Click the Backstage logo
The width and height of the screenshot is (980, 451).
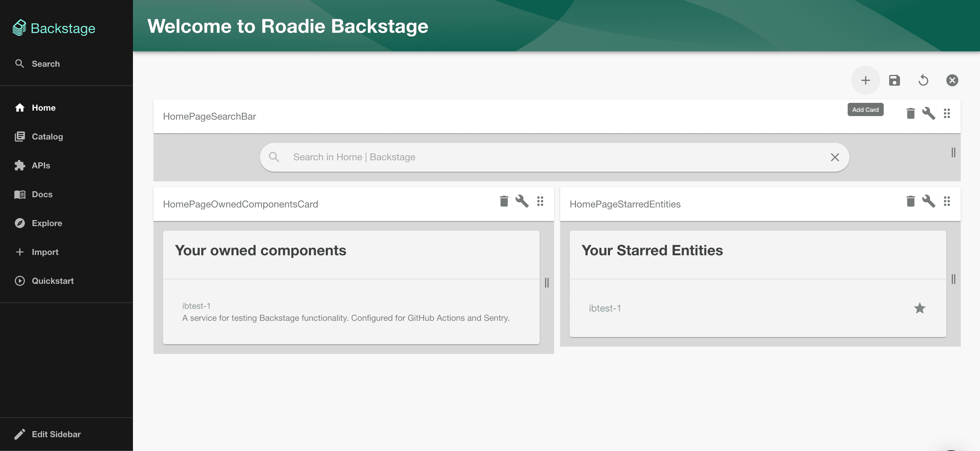pyautogui.click(x=54, y=28)
